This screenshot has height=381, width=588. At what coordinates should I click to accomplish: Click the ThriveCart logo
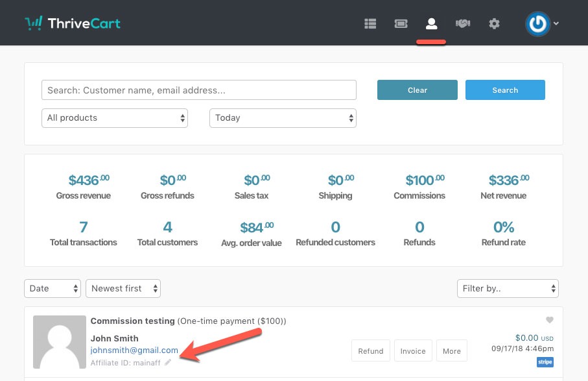[73, 24]
